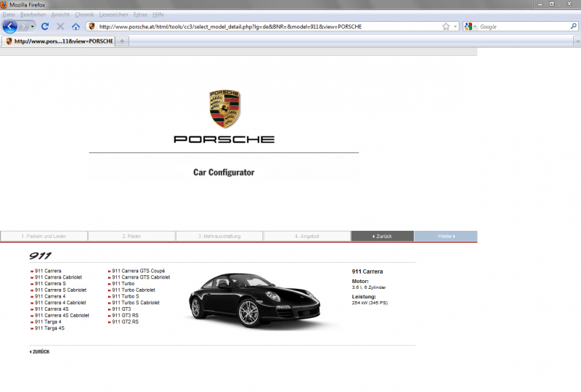The width and height of the screenshot is (581, 392).
Task: Stop loading with the X icon
Action: click(60, 27)
